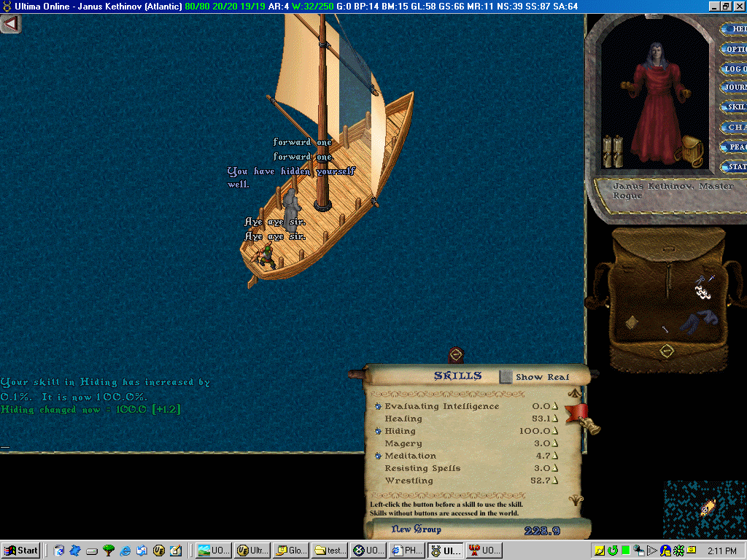Click the New Group button on the skills scroll
Image resolution: width=747 pixels, height=560 pixels.
point(416,529)
